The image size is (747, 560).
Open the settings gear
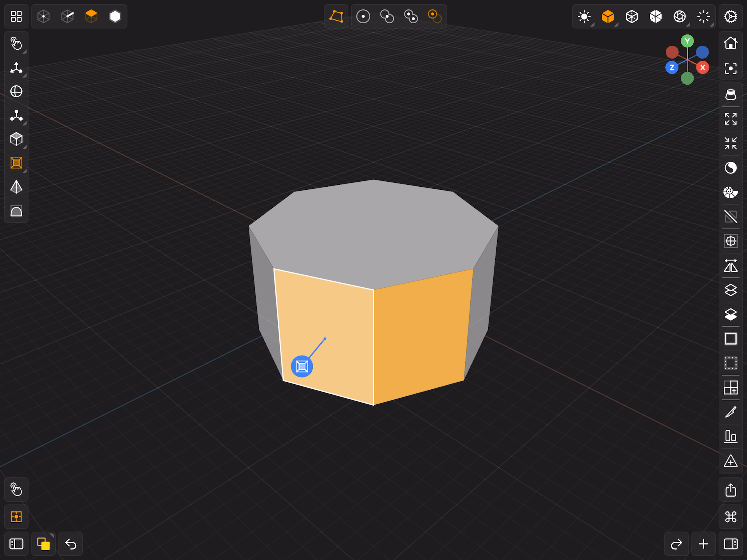click(x=731, y=16)
